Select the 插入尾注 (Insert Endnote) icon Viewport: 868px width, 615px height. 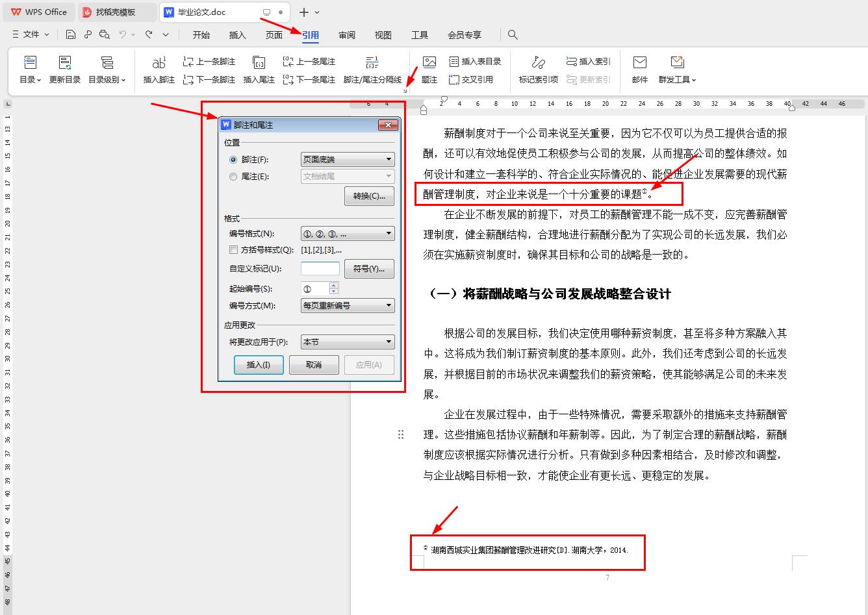click(259, 68)
